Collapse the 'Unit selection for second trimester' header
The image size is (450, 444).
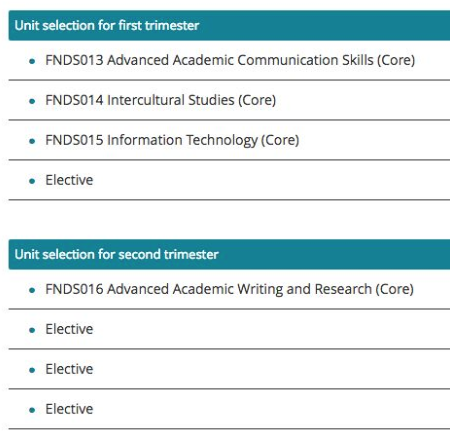click(x=229, y=254)
